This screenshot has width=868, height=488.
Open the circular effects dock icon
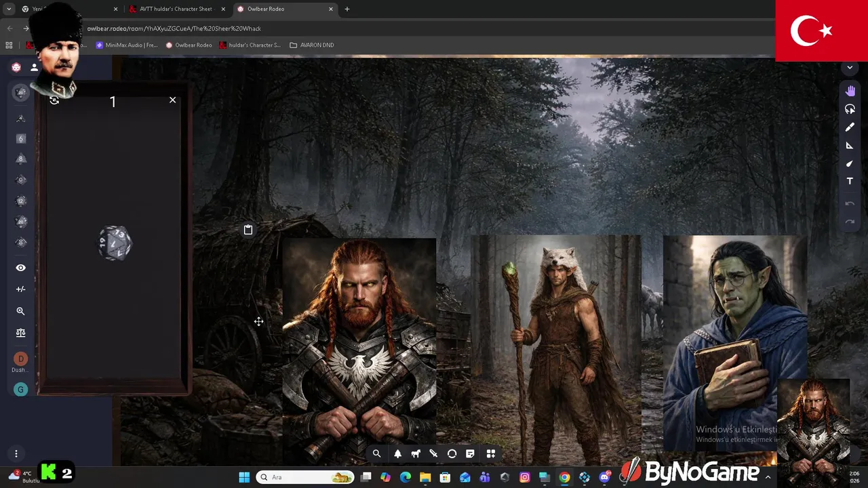click(452, 454)
